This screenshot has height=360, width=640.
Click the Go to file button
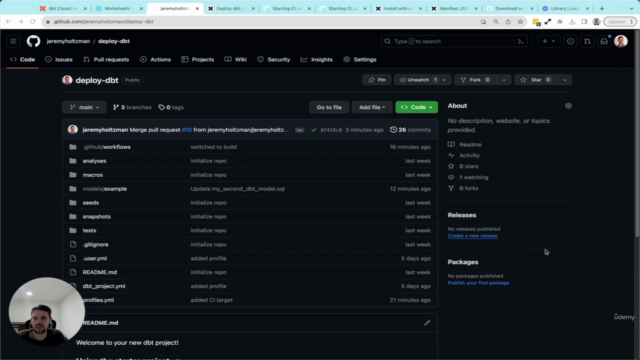click(329, 107)
